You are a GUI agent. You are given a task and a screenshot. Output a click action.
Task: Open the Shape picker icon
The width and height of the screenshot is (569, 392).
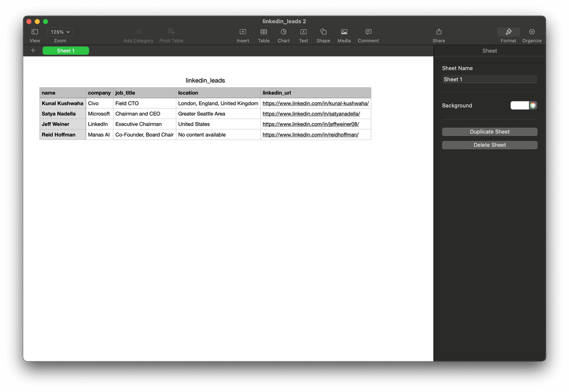pos(323,32)
